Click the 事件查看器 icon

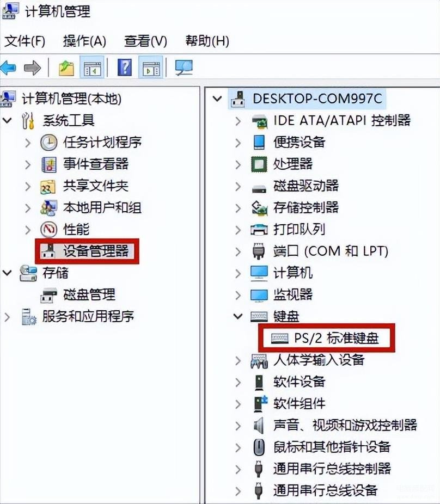coord(49,164)
